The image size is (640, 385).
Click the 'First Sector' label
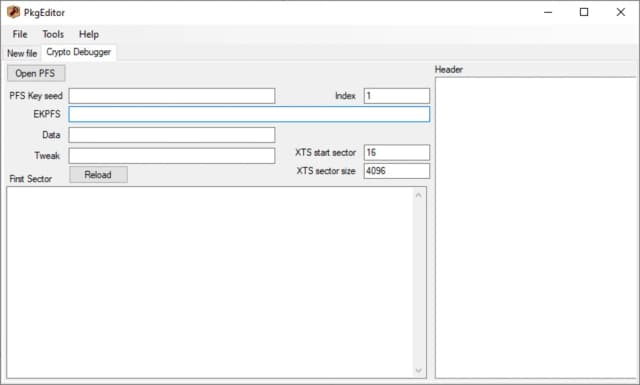pyautogui.click(x=31, y=179)
